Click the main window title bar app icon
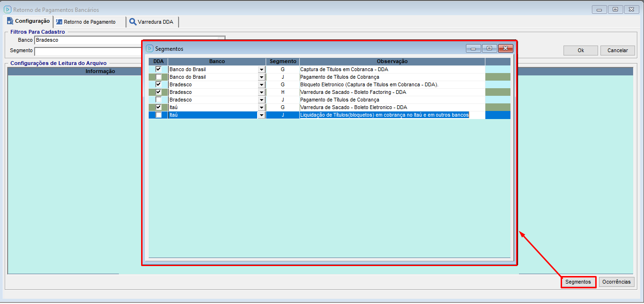Screen dimensions: 644x304 click(7, 9)
